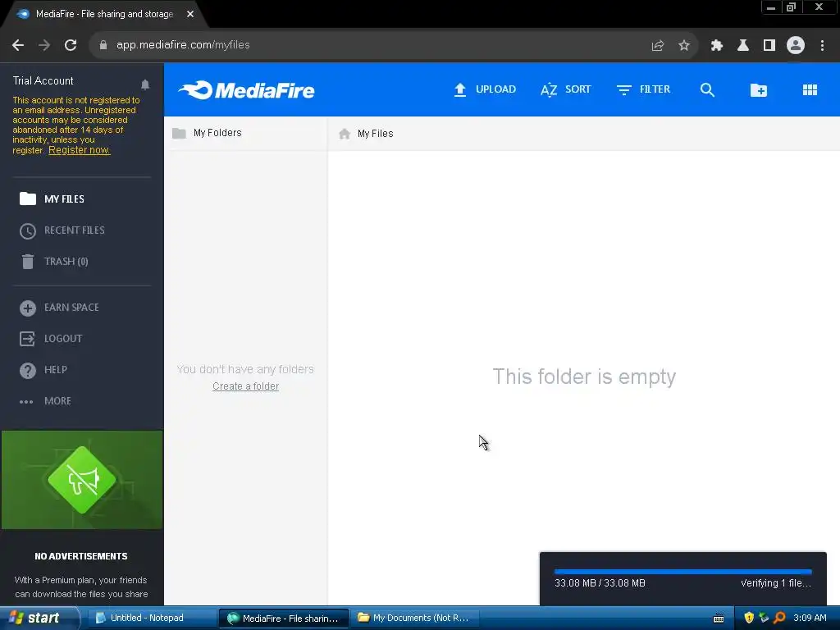840x630 pixels.
Task: Open the Extensions puzzle icon
Action: click(716, 46)
